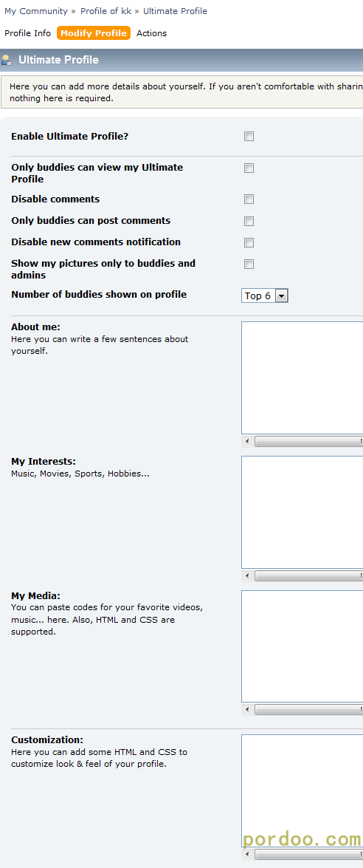Switch to the Profile Info tab

point(27,33)
